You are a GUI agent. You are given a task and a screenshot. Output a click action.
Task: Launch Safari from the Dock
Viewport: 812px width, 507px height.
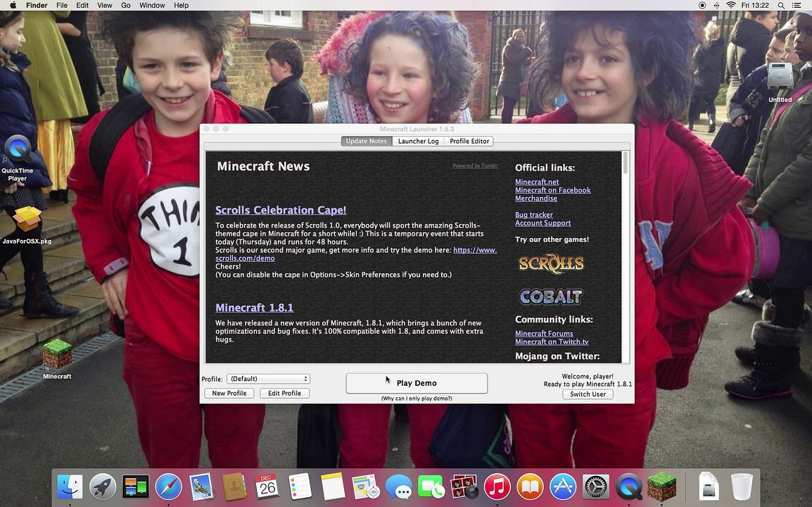[169, 487]
